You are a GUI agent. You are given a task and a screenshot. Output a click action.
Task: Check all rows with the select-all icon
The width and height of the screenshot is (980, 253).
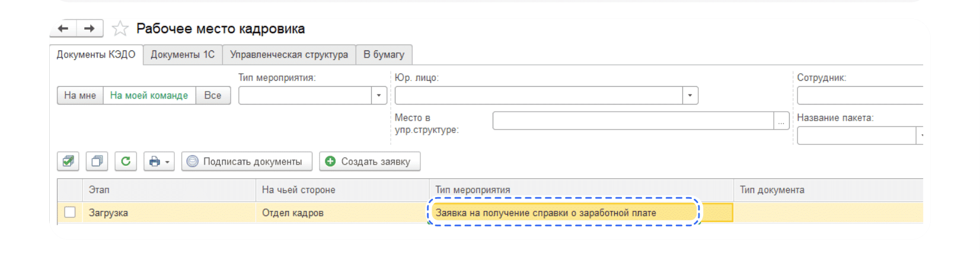point(68,161)
